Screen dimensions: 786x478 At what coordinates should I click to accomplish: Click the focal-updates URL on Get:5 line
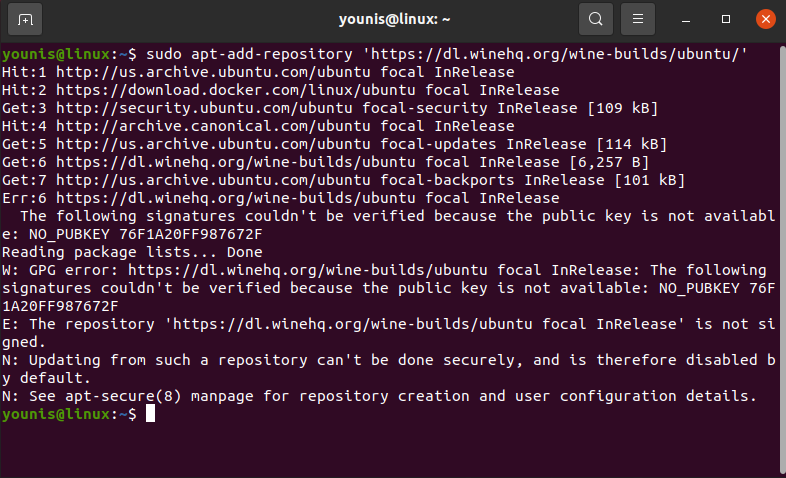coord(213,144)
